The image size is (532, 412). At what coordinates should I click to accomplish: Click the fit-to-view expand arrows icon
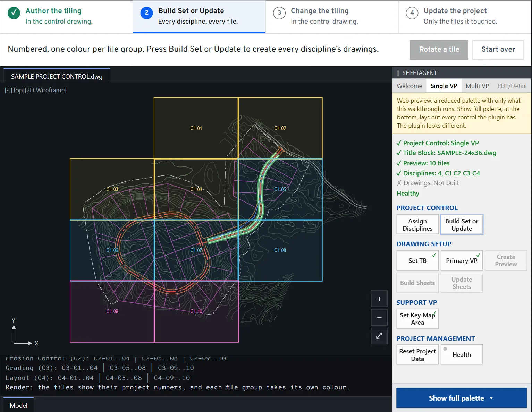(379, 336)
